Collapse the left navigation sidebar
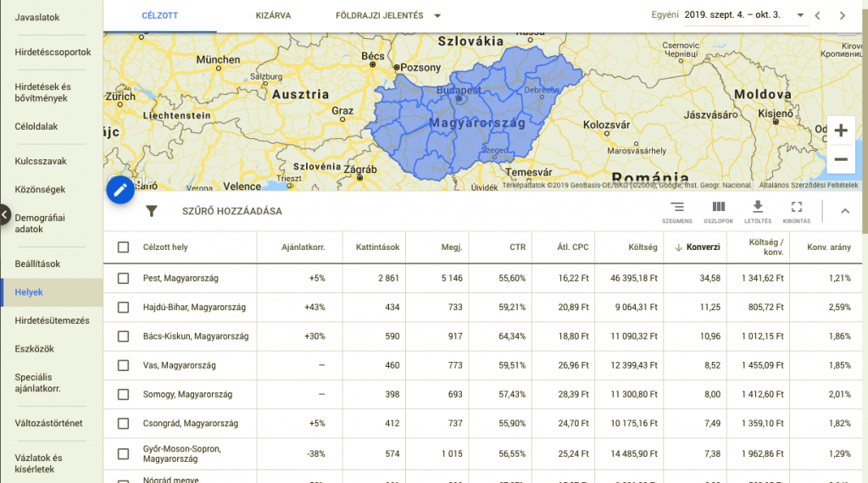The height and width of the screenshot is (483, 868). (4, 214)
